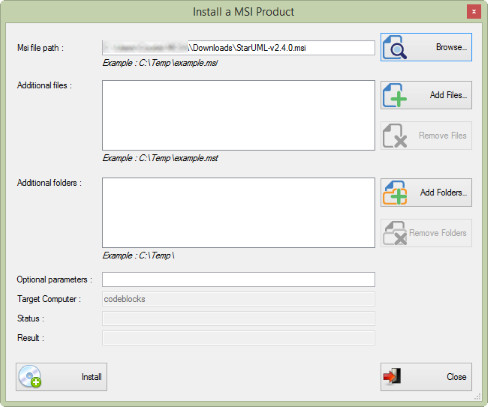The width and height of the screenshot is (488, 407).
Task: Click the 'Status :' label
Action: [31, 319]
